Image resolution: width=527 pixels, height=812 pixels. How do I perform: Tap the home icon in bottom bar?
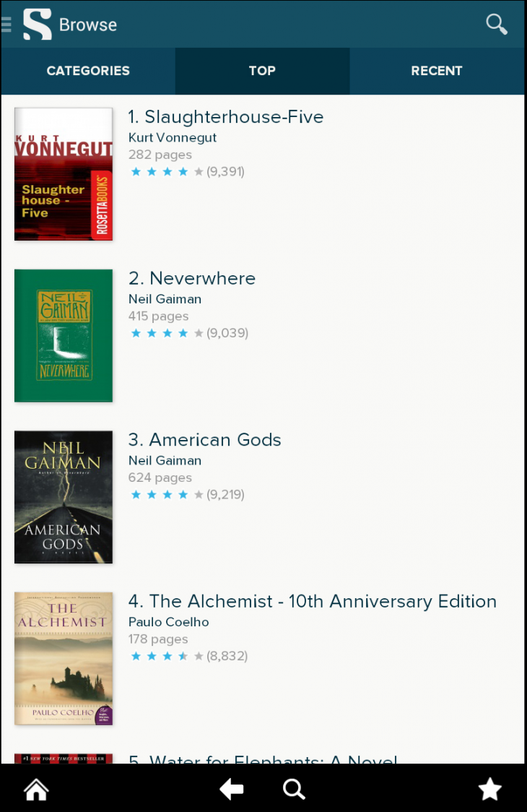pyautogui.click(x=35, y=789)
